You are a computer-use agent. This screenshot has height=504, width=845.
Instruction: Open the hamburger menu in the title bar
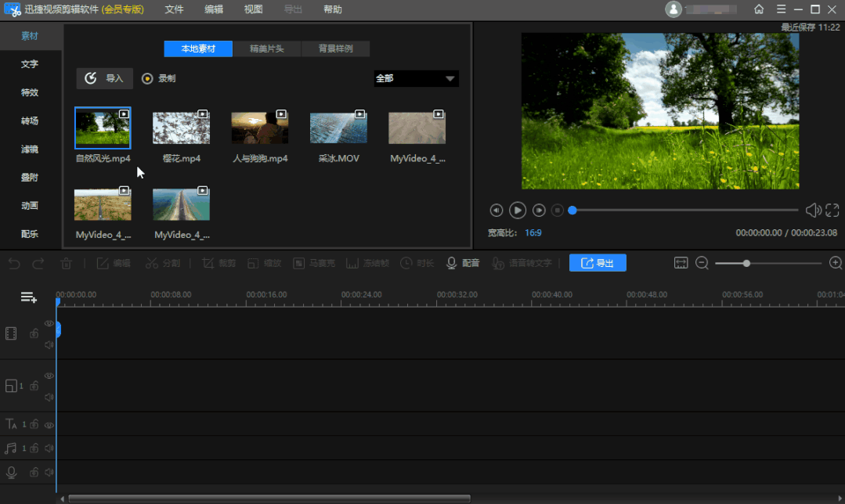[x=780, y=9]
